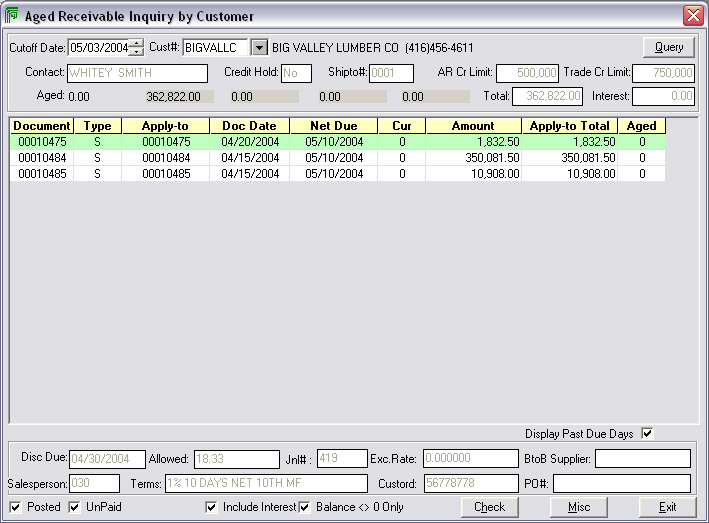
Task: Click the Trade Cr Limit field
Action: click(x=663, y=73)
